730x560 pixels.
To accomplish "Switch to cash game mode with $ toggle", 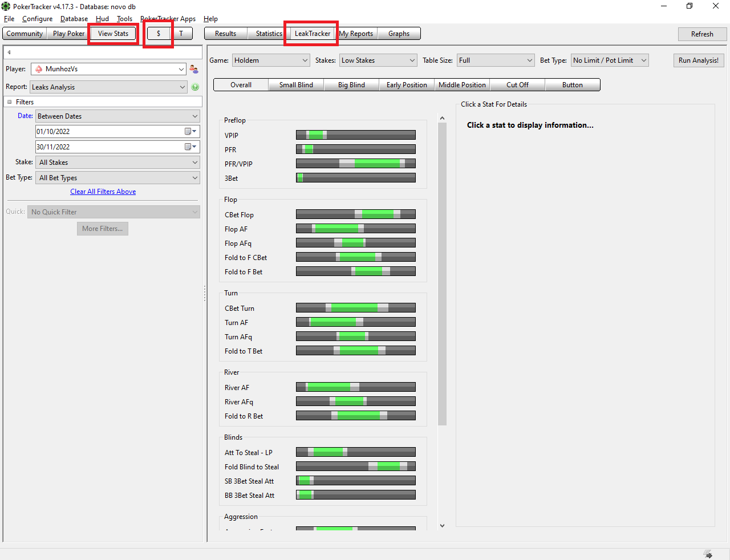I will point(159,34).
